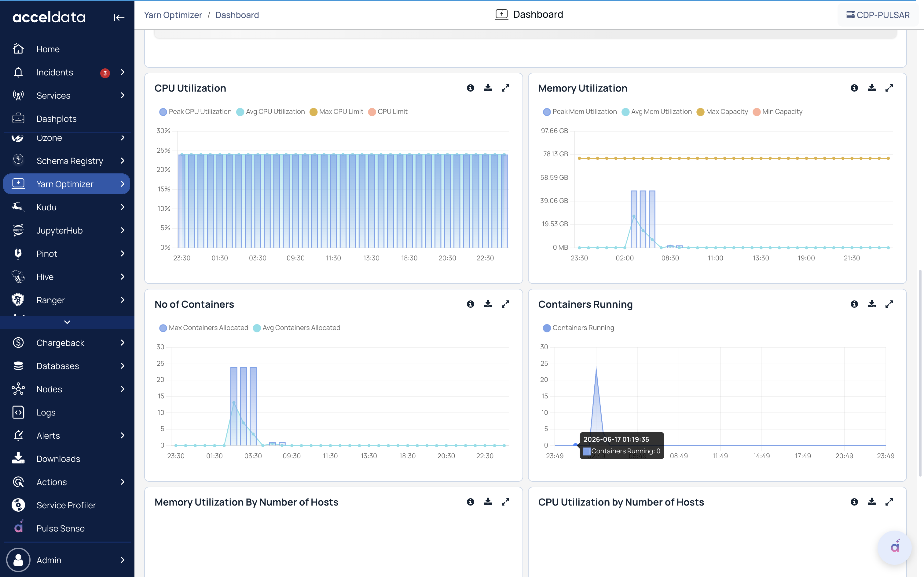Click the page vertical scrollbar
The image size is (924, 577).
point(920,373)
